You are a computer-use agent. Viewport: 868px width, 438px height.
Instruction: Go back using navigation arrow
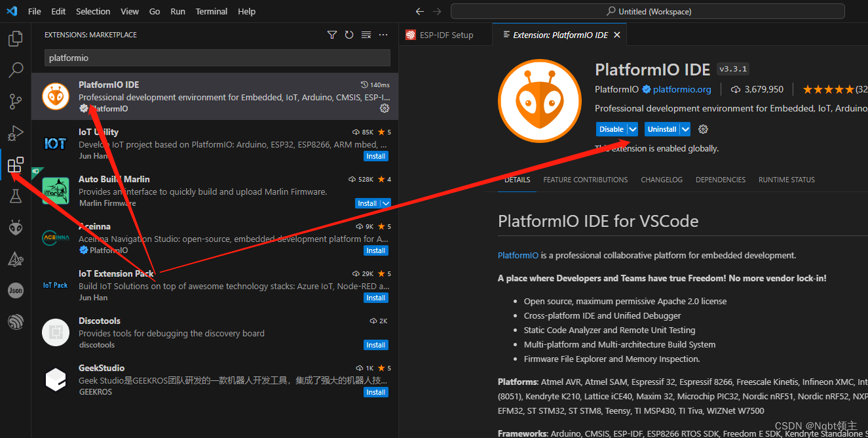click(420, 11)
